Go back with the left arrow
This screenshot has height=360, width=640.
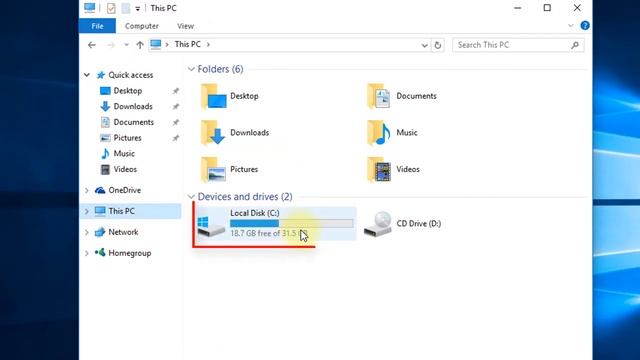[92, 45]
